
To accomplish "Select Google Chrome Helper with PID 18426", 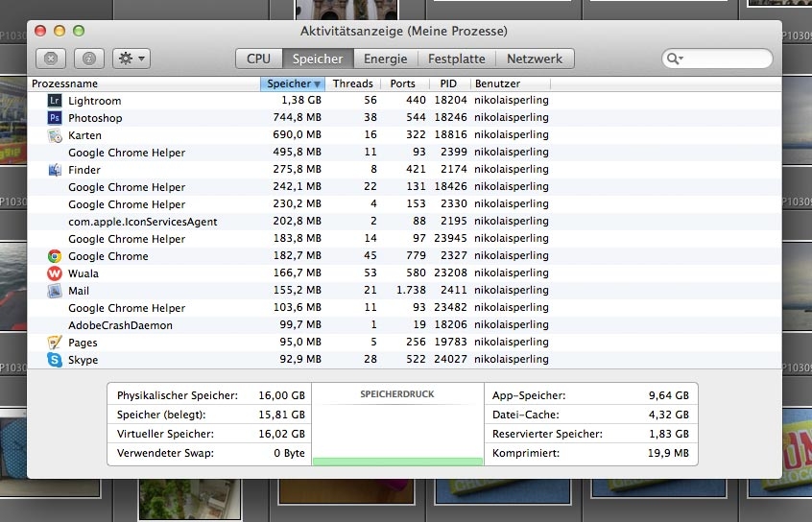I will pyautogui.click(x=127, y=187).
